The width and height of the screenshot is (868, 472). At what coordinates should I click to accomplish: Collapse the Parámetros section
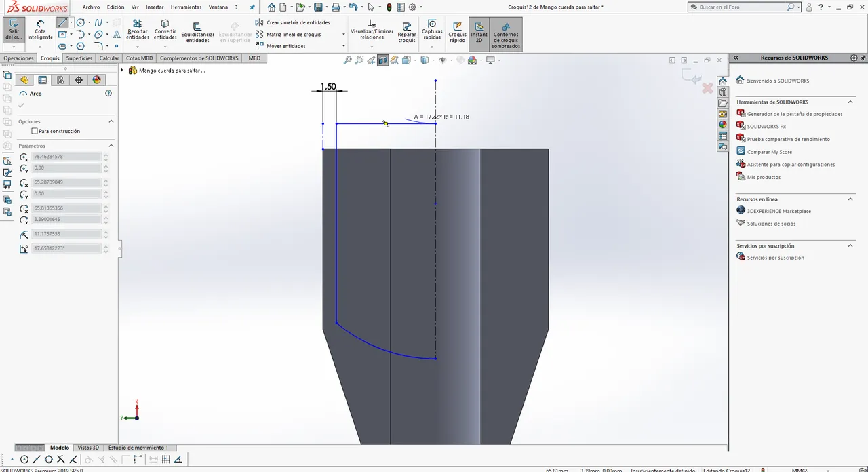click(111, 146)
